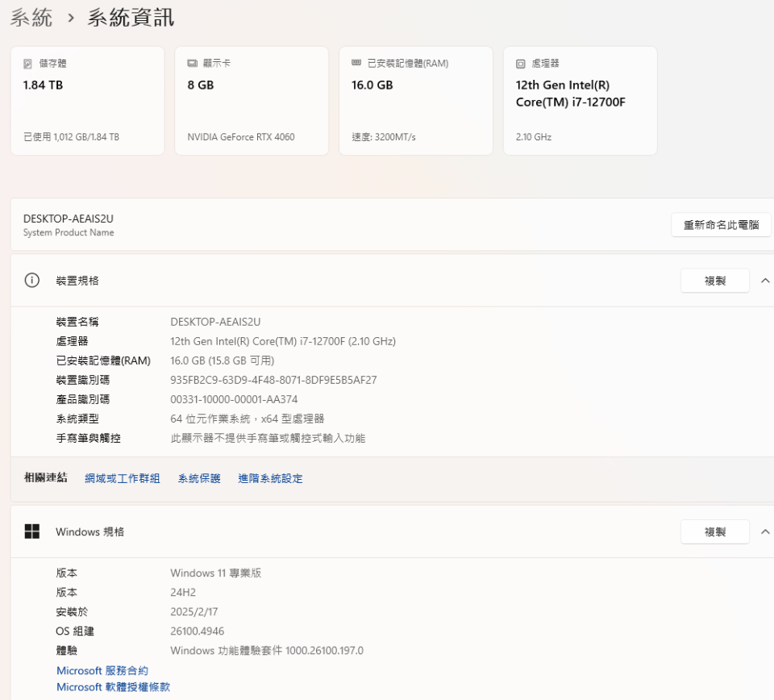Click the 系統類型 label
The width and height of the screenshot is (774, 700).
77,419
